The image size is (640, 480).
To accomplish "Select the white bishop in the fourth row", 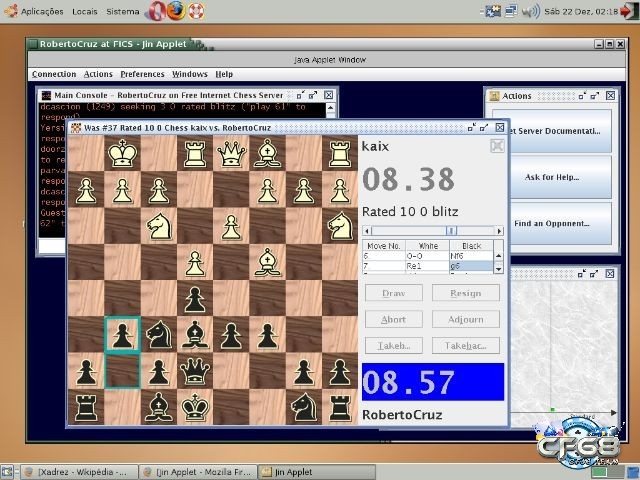I will point(267,262).
